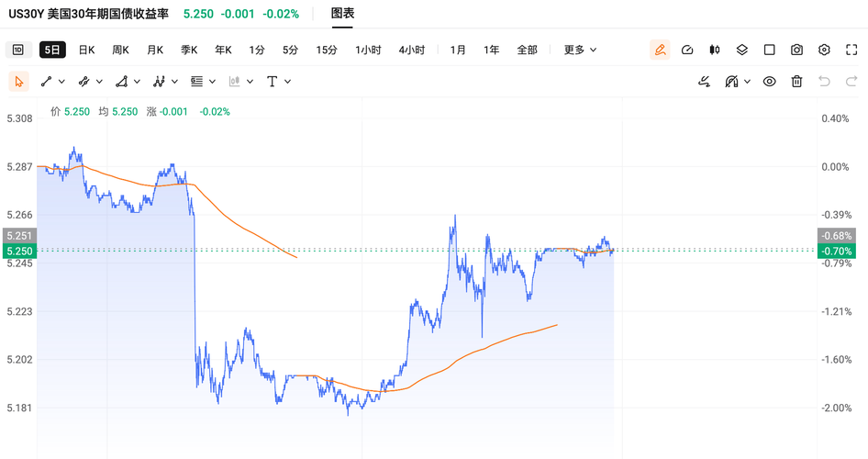Click the gauge indicator icon
Viewport: 868px width, 459px height.
(687, 50)
